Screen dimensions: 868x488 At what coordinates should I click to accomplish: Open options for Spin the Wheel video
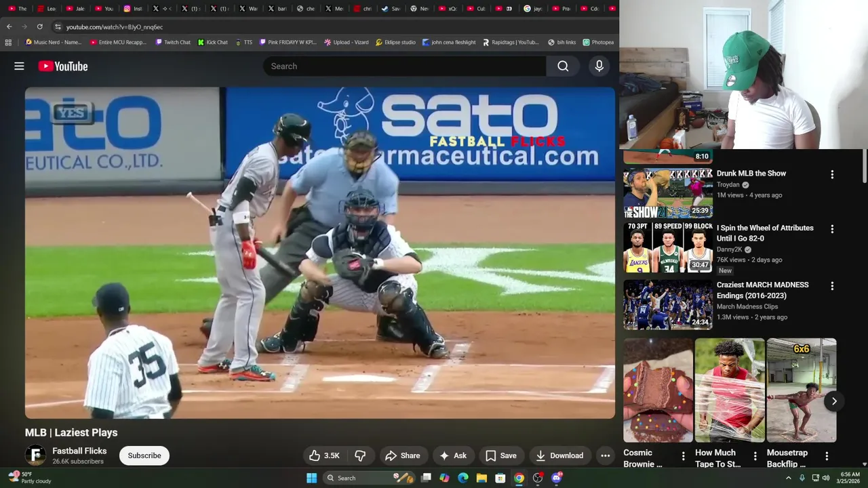832,229
